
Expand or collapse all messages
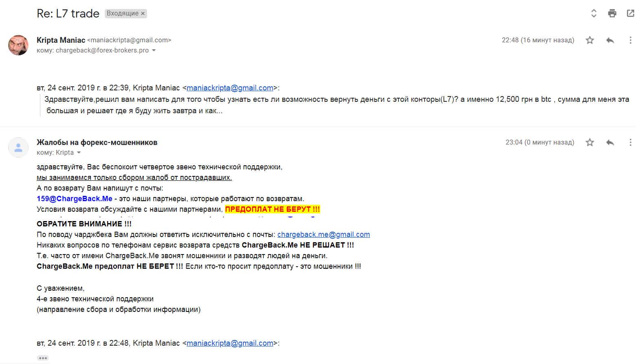pos(594,13)
